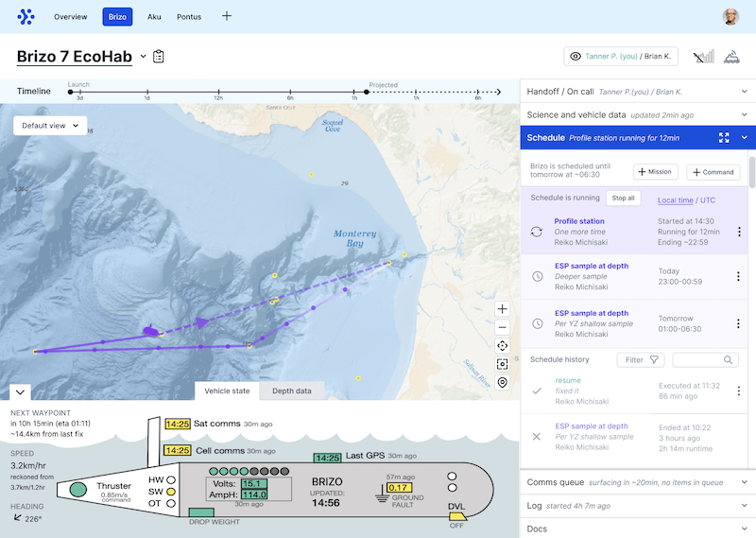Open the Brizo 7 EcoHab title dropdown
The image size is (756, 538).
(x=144, y=57)
